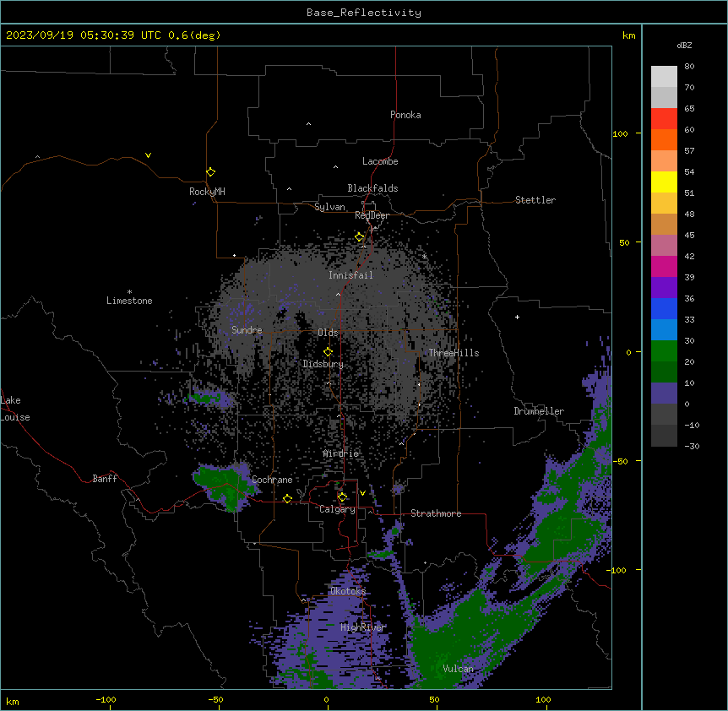Click the Blackfalds label
Viewport: 728px width, 711px height.
coord(372,188)
